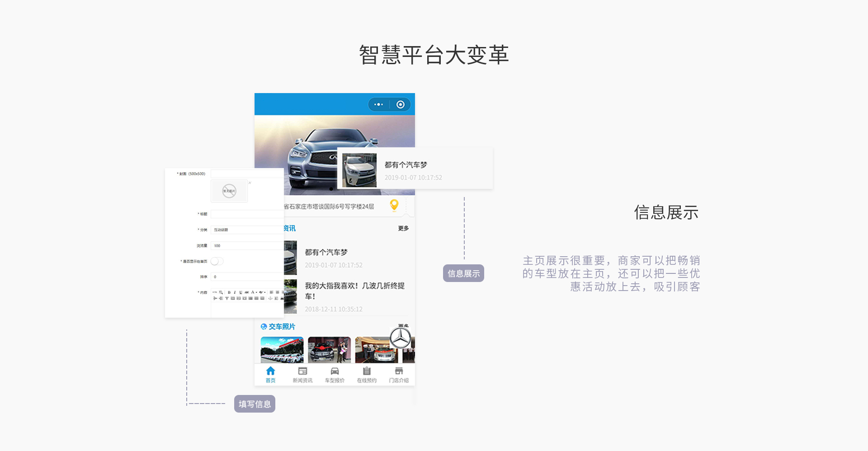Click 都有个汽车梦 title in popup card
This screenshot has width=868, height=451.
(x=406, y=165)
